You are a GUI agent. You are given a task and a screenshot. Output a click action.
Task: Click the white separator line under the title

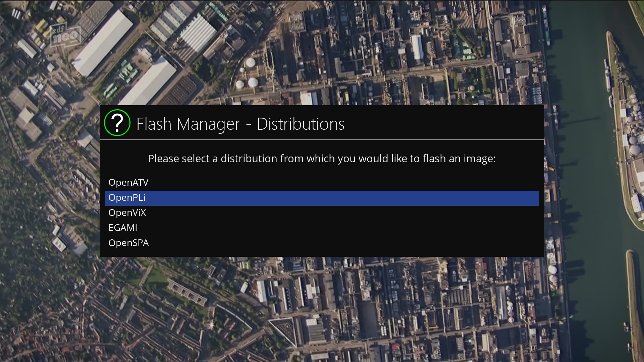point(322,140)
